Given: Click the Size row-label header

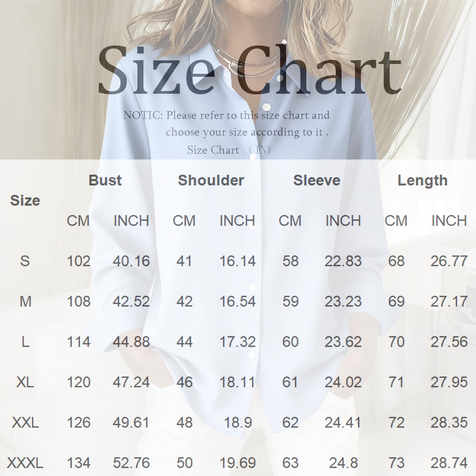Looking at the screenshot, I should (x=25, y=201).
